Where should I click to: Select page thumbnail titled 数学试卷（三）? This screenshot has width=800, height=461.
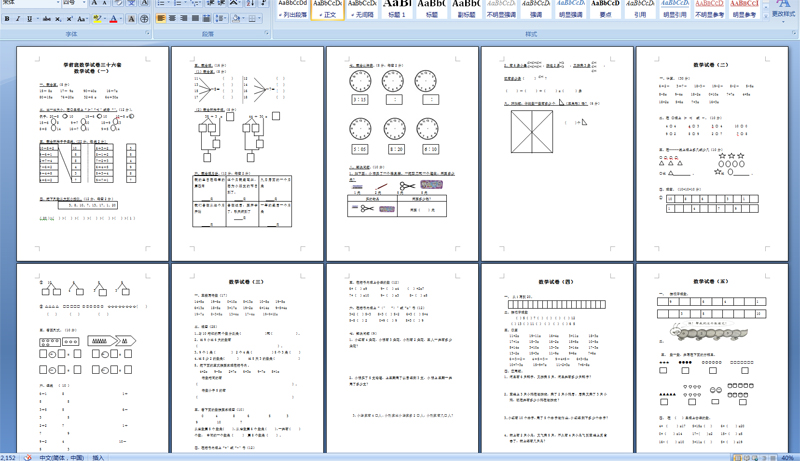pyautogui.click(x=247, y=358)
